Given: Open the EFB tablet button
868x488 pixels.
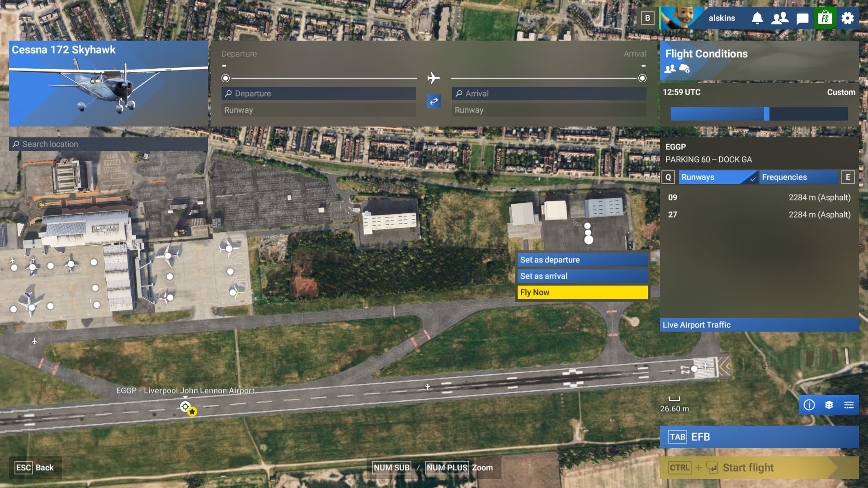Looking at the screenshot, I should (759, 437).
